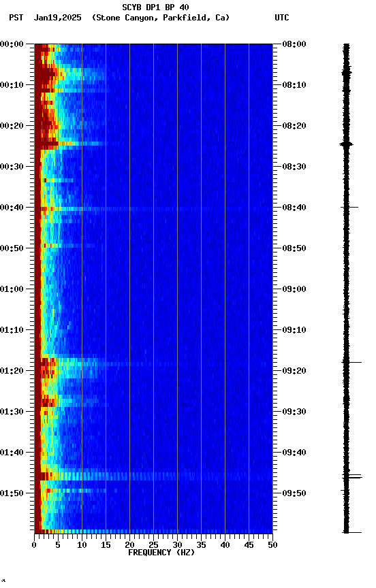Click the 08:10 UTC time label
This screenshot has height=588, width=376.
[294, 85]
